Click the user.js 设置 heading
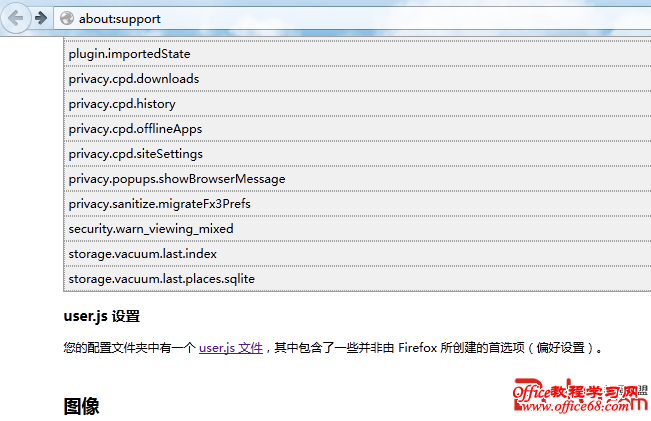Image resolution: width=651 pixels, height=421 pixels. 102,316
